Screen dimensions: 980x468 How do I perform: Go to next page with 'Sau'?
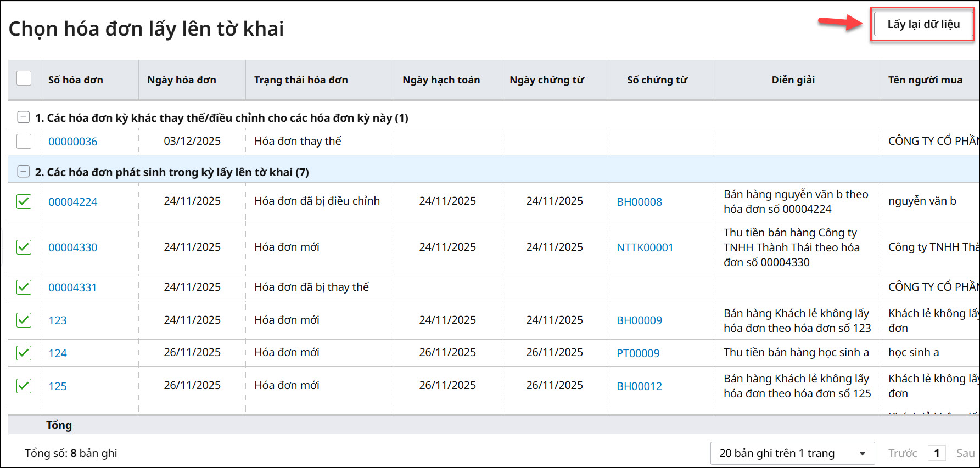coord(965,453)
